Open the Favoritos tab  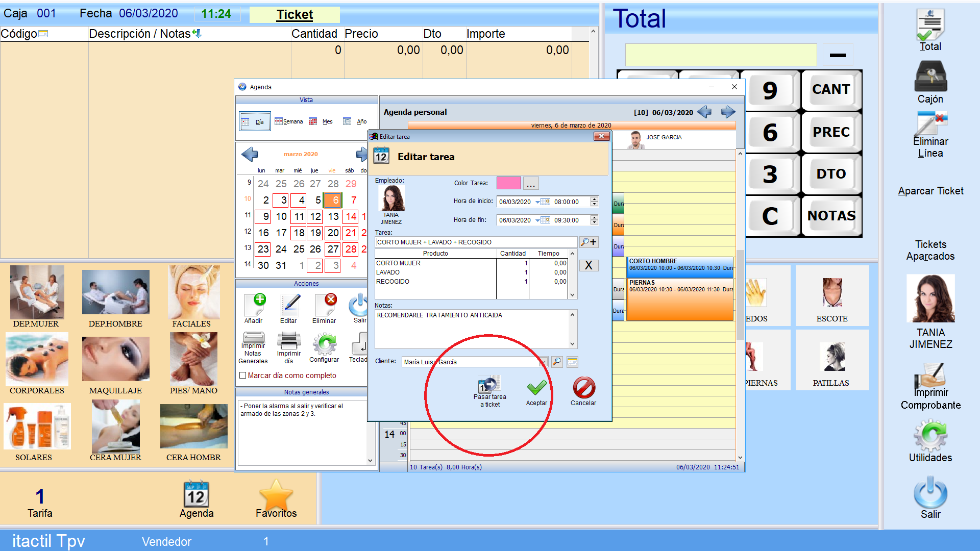tap(276, 499)
